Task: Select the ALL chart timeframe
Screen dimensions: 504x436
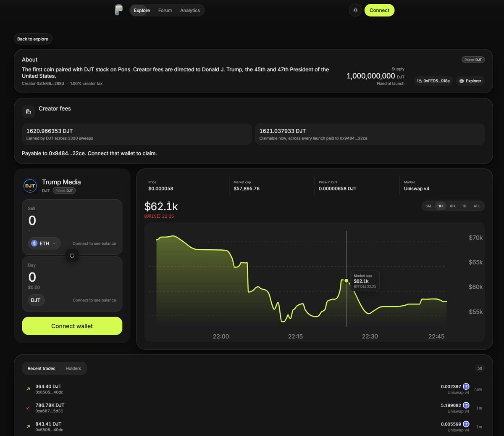Action: click(x=477, y=206)
